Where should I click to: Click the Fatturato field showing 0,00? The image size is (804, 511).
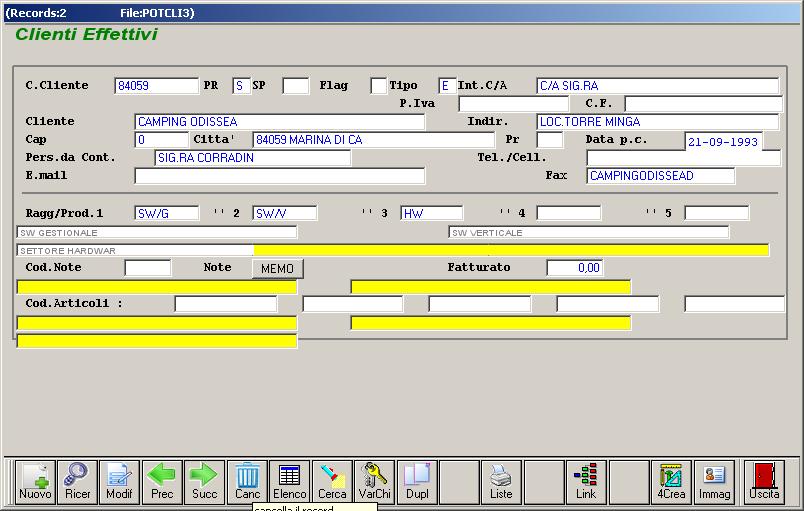[x=575, y=268]
